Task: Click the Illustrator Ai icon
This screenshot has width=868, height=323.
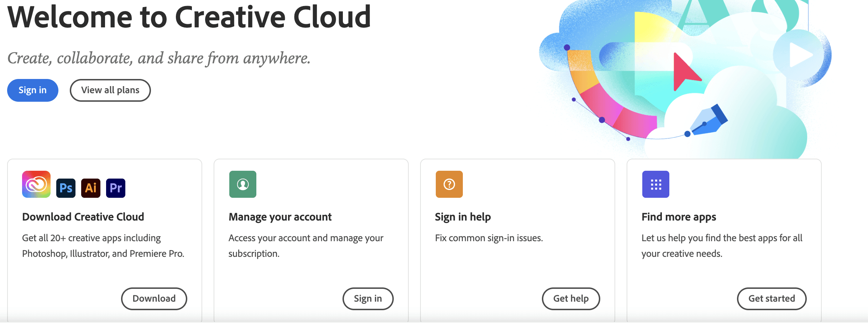Action: coord(91,188)
